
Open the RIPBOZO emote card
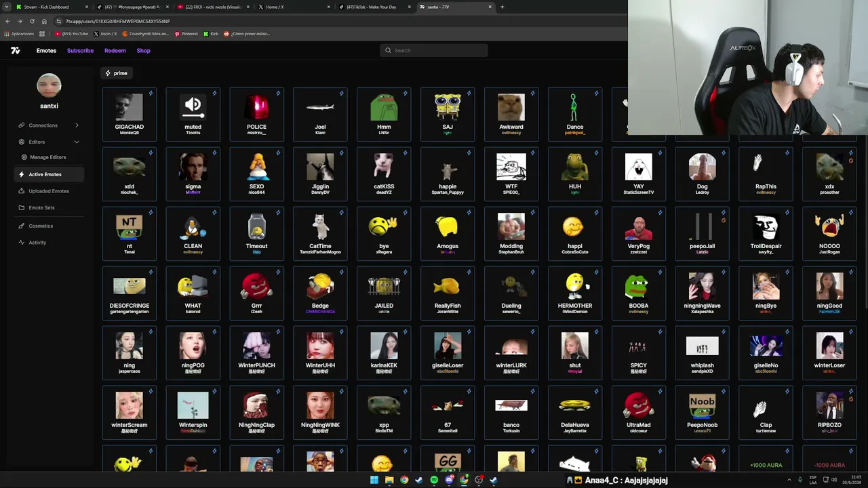(x=829, y=412)
